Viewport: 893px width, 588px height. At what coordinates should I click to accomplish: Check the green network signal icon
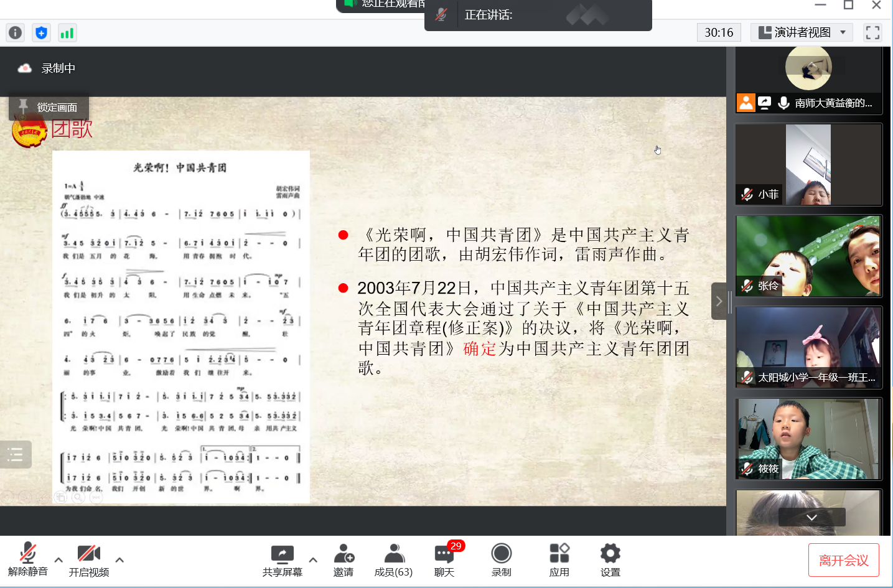coord(67,33)
